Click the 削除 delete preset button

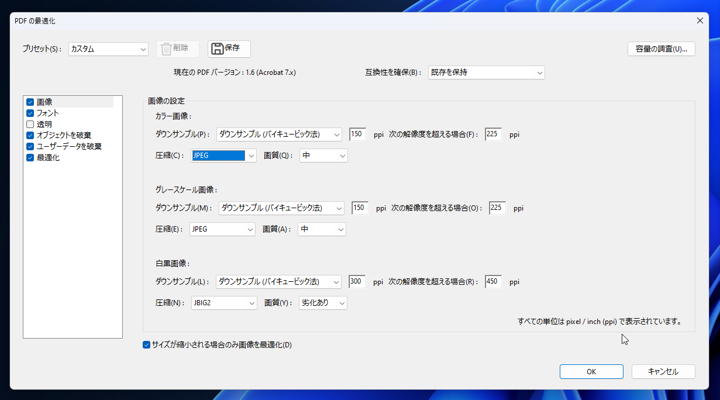click(x=178, y=49)
